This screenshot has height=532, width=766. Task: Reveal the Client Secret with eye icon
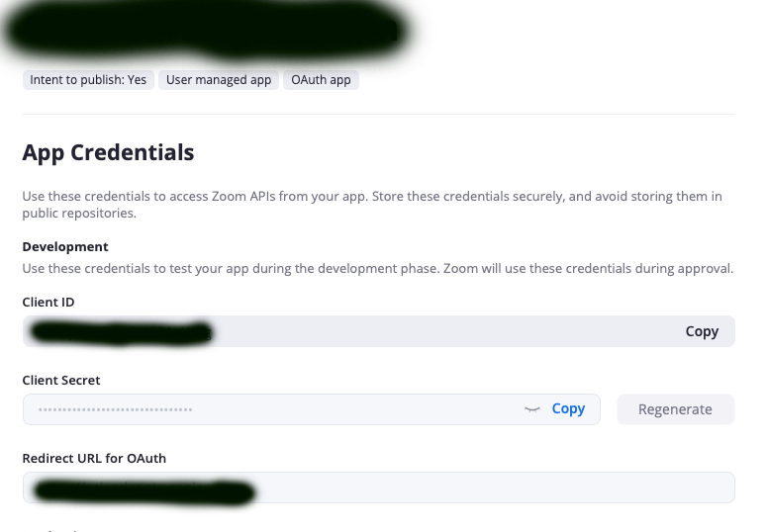click(x=532, y=409)
